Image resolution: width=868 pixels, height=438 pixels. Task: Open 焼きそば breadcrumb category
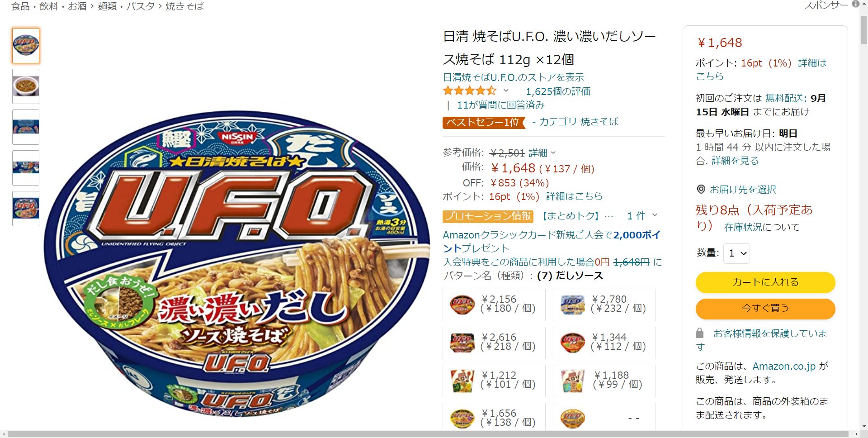pyautogui.click(x=185, y=6)
